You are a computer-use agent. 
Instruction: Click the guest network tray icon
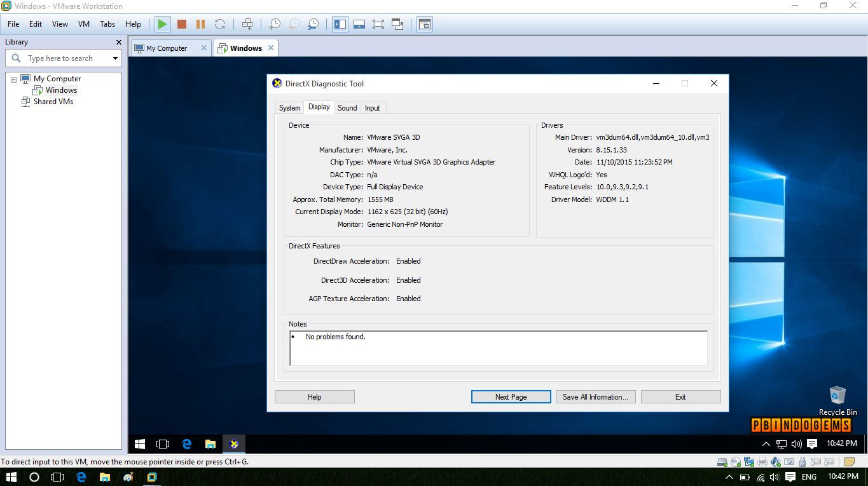click(x=782, y=444)
